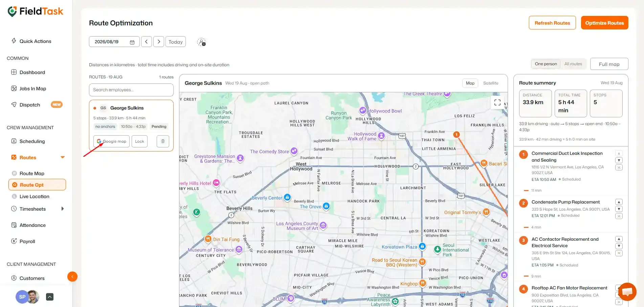Delete George Sulkins route trash icon
The height and width of the screenshot is (307, 644).
[x=163, y=141]
